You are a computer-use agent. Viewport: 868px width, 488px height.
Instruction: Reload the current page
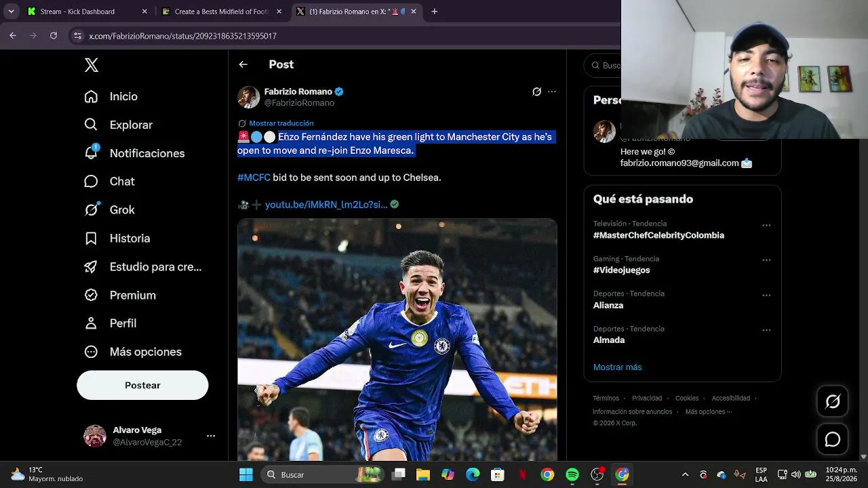[x=54, y=36]
